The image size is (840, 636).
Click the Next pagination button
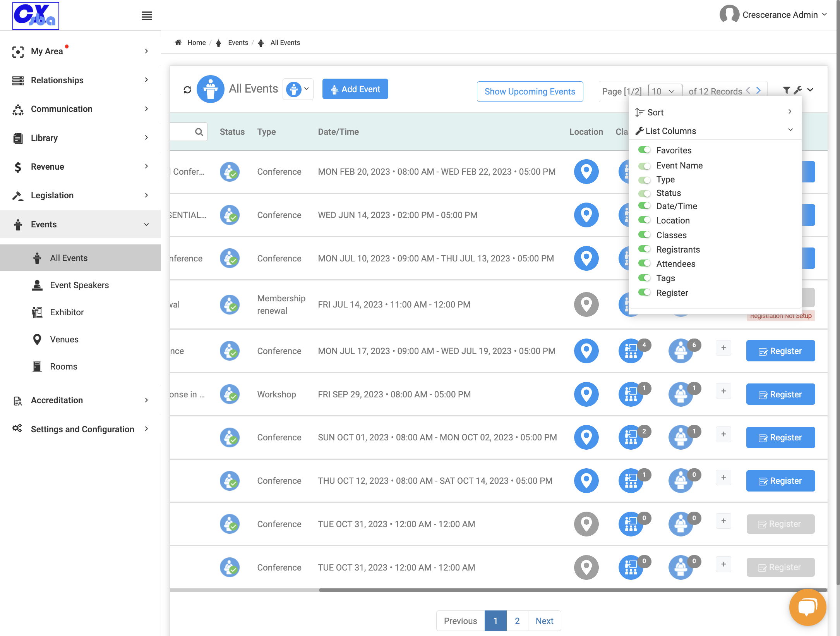[x=544, y=621]
